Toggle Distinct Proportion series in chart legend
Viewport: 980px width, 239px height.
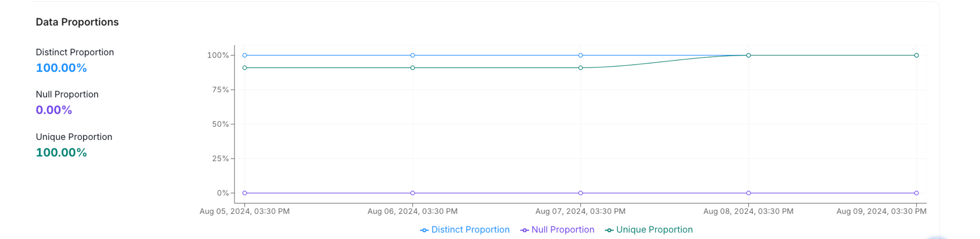pos(470,229)
